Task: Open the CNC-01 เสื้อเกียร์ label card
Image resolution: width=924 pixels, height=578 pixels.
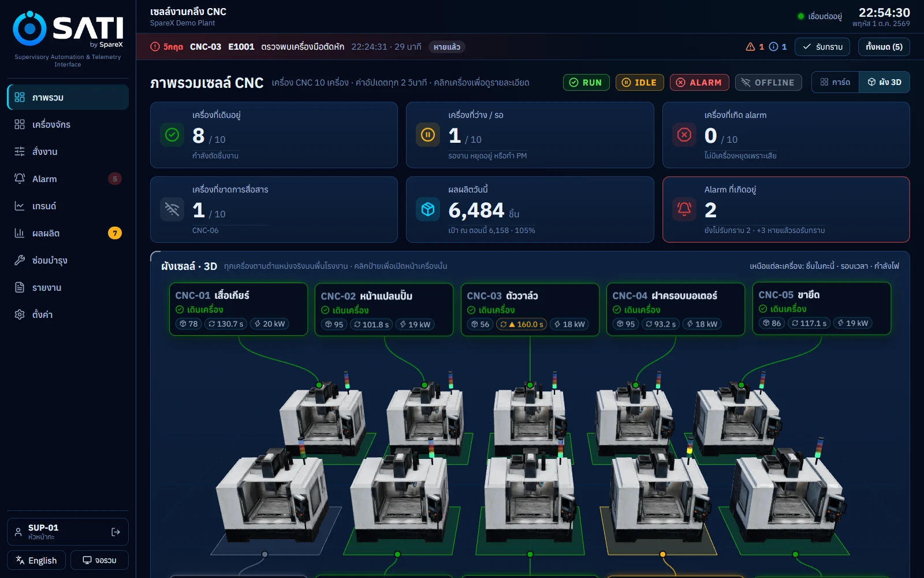Action: point(239,309)
